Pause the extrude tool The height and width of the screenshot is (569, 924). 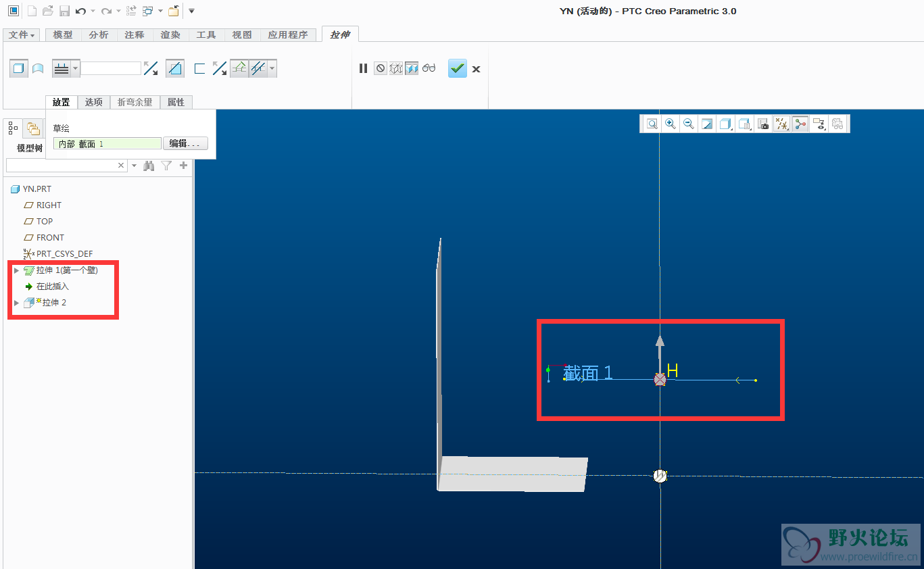pos(363,68)
